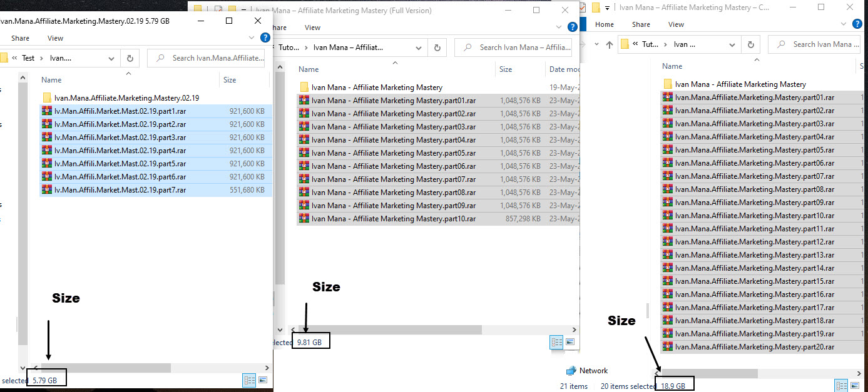Switch left window to large thumbnails view
This screenshot has width=868, height=392.
[x=263, y=380]
